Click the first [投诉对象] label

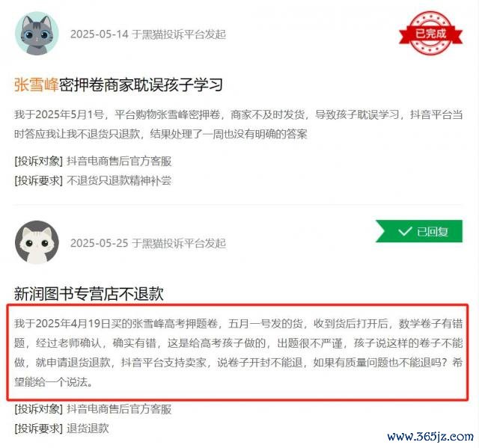coord(38,161)
